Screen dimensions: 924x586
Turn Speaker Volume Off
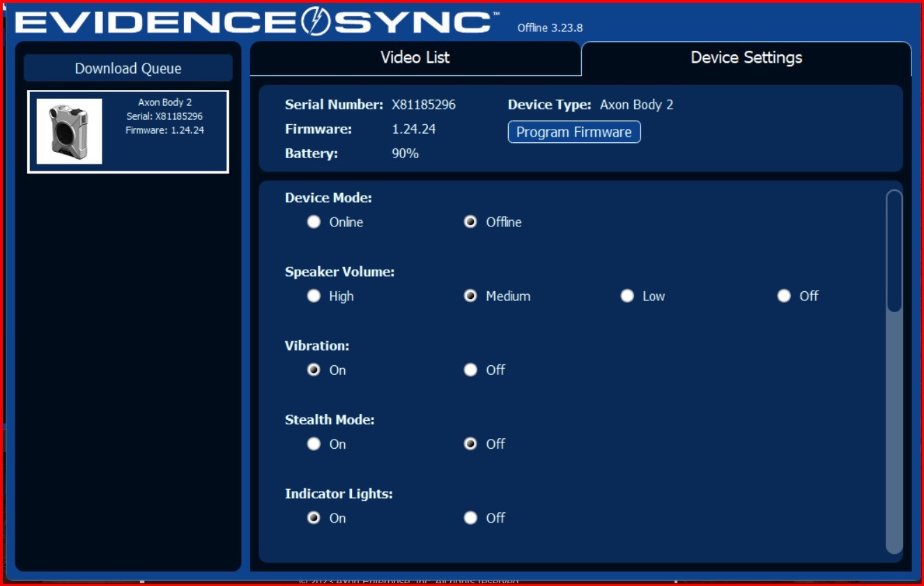(x=785, y=296)
